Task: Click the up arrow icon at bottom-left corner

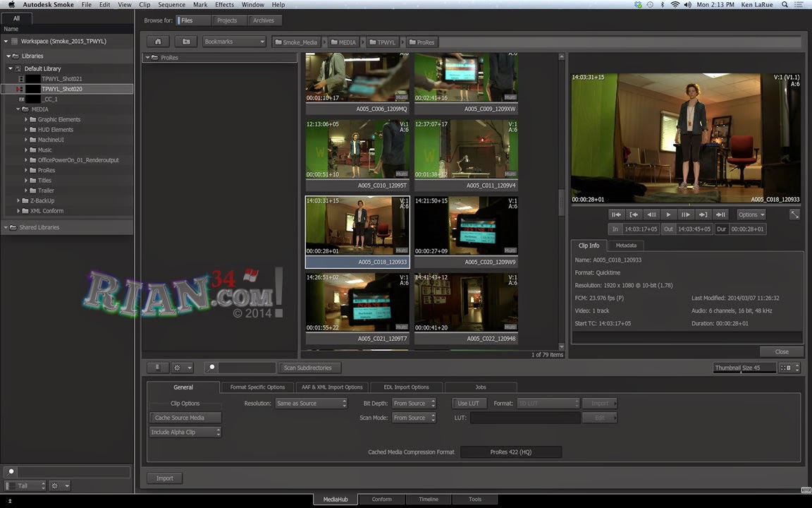Action: (x=9, y=501)
